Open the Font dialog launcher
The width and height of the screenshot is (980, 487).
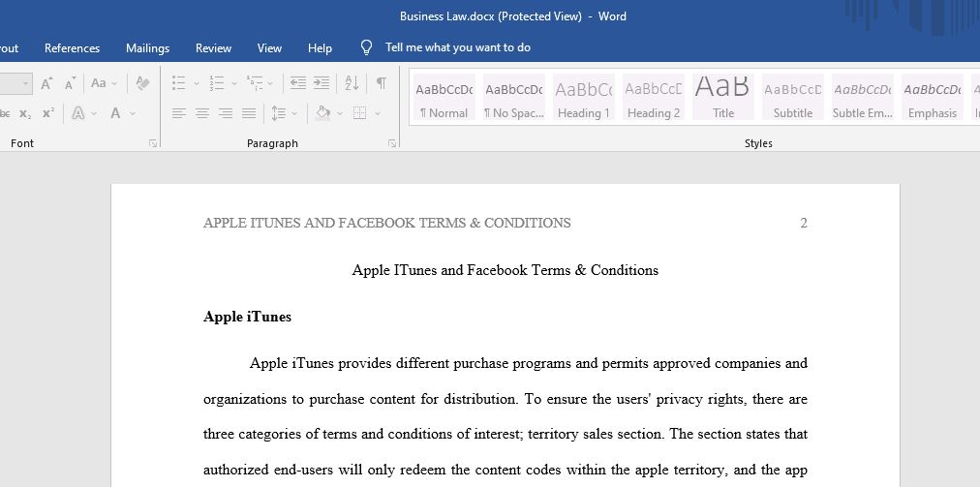click(x=153, y=143)
